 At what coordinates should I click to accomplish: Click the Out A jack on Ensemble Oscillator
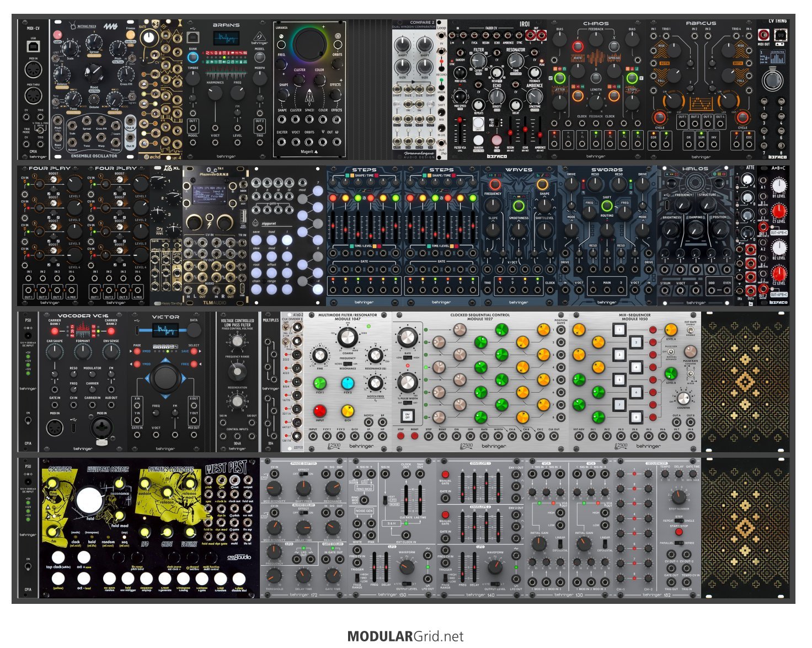click(x=130, y=122)
